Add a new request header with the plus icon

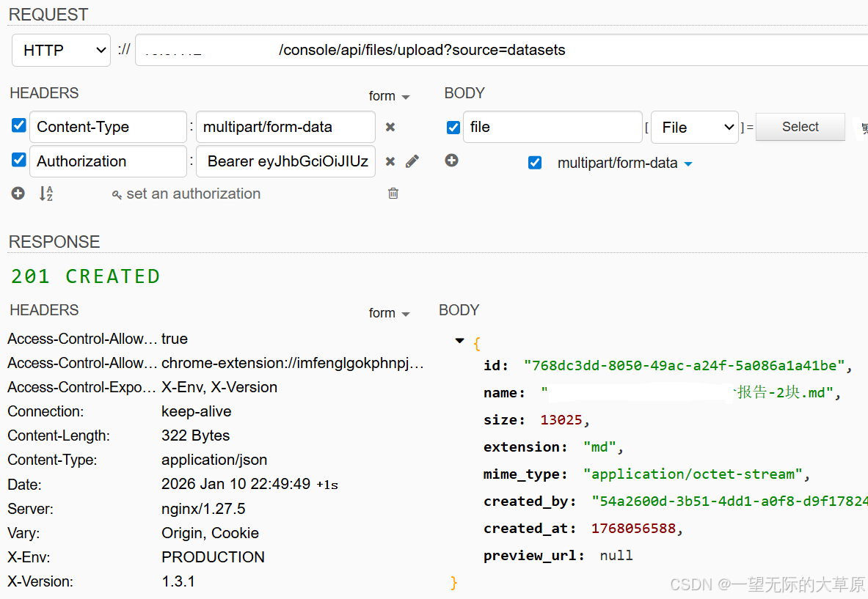tap(18, 193)
